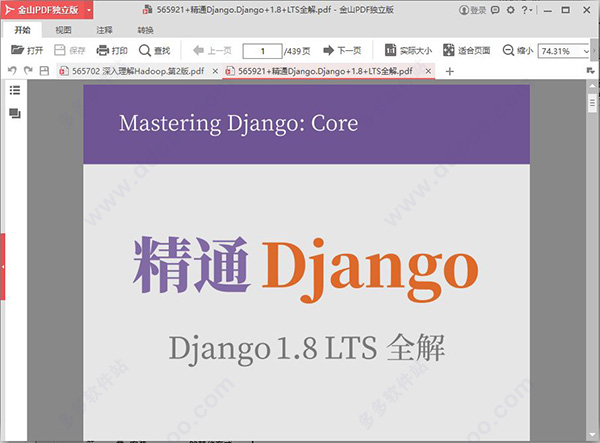Click the redo arrow icon
This screenshot has width=600, height=443.
coord(28,71)
